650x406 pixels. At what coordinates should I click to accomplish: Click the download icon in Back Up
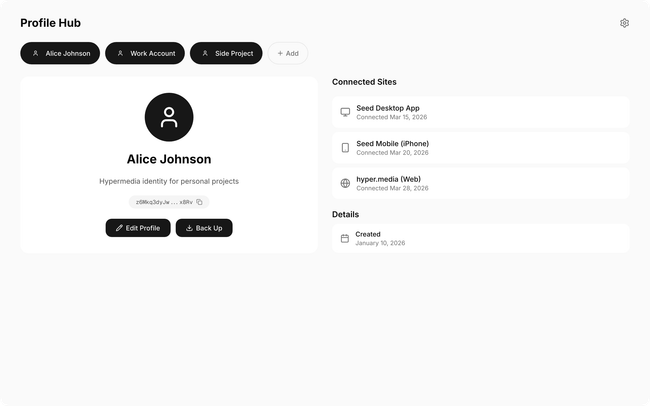point(189,228)
